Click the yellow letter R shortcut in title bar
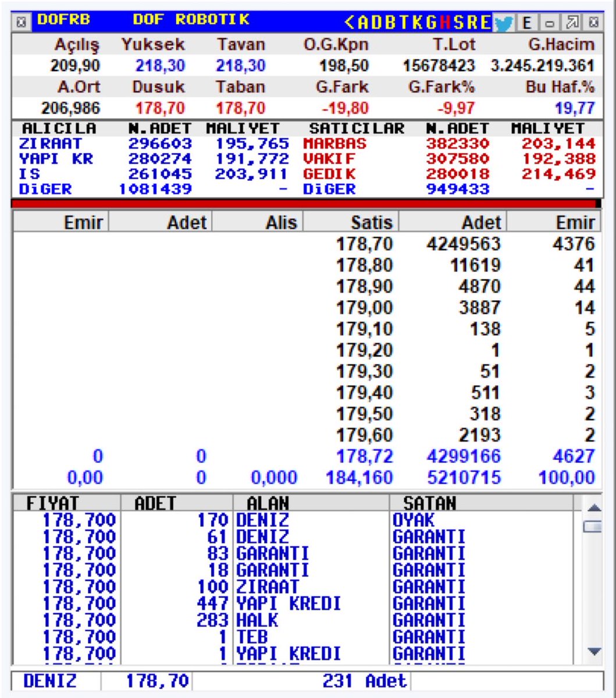Image resolution: width=616 pixels, height=698 pixels. pyautogui.click(x=472, y=22)
